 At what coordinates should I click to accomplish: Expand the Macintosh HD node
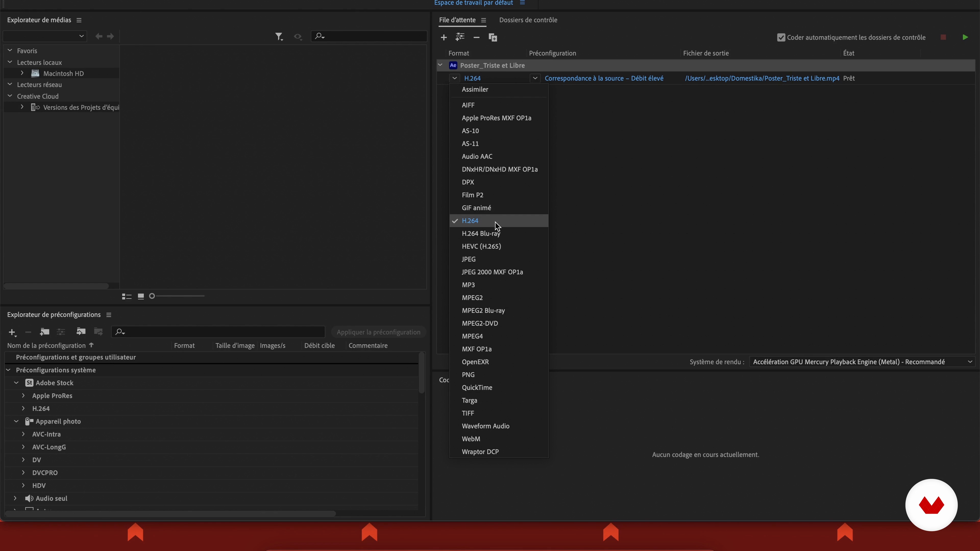pyautogui.click(x=22, y=73)
